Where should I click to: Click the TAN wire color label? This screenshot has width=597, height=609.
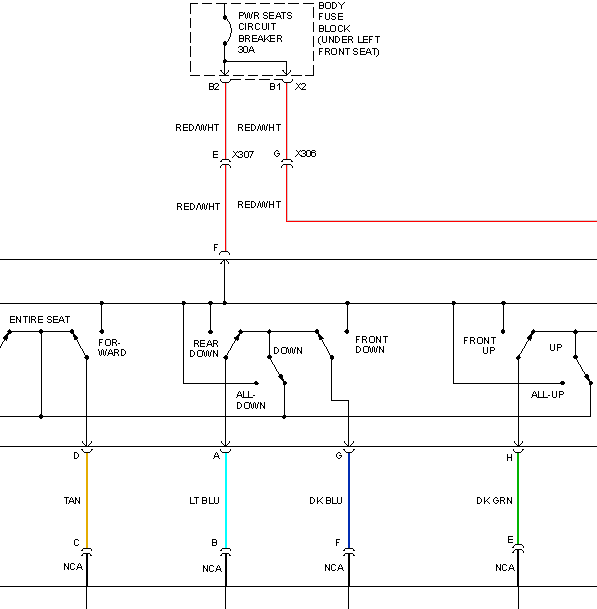72,501
